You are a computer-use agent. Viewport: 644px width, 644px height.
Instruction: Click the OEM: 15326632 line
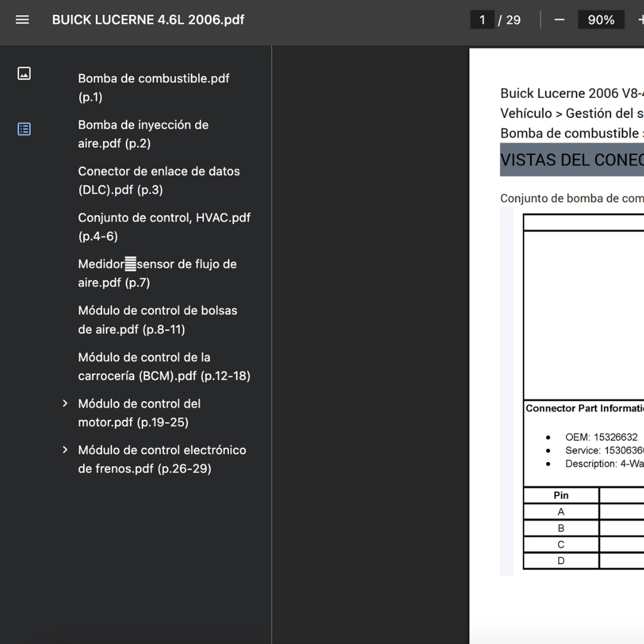click(x=601, y=437)
